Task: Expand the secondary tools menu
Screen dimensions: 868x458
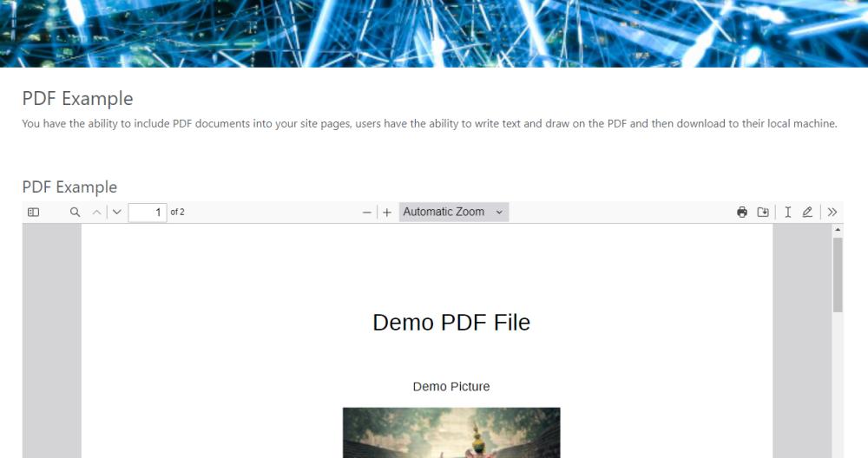Action: [x=832, y=212]
